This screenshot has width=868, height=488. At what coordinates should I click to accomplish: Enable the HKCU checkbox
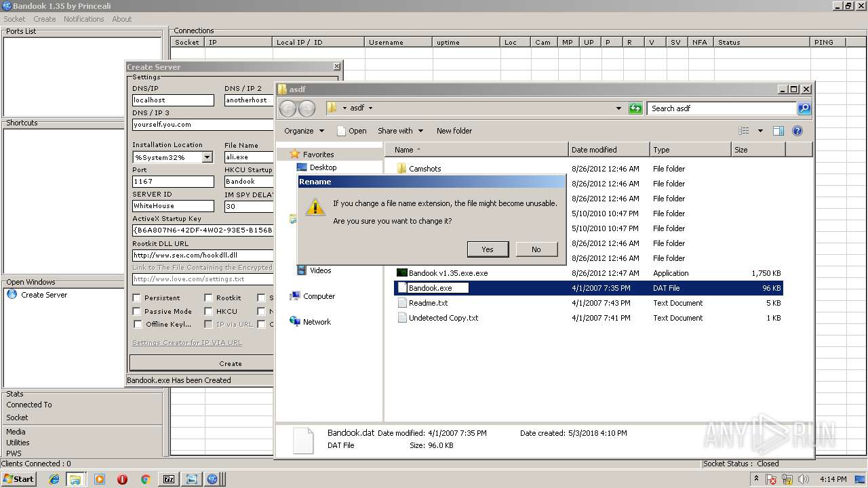pos(208,311)
